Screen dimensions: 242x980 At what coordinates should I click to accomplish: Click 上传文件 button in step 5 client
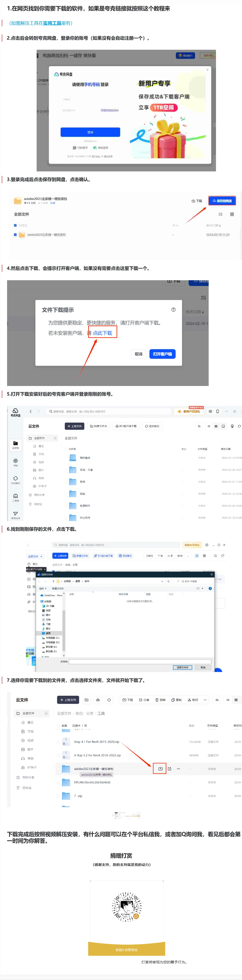75,426
